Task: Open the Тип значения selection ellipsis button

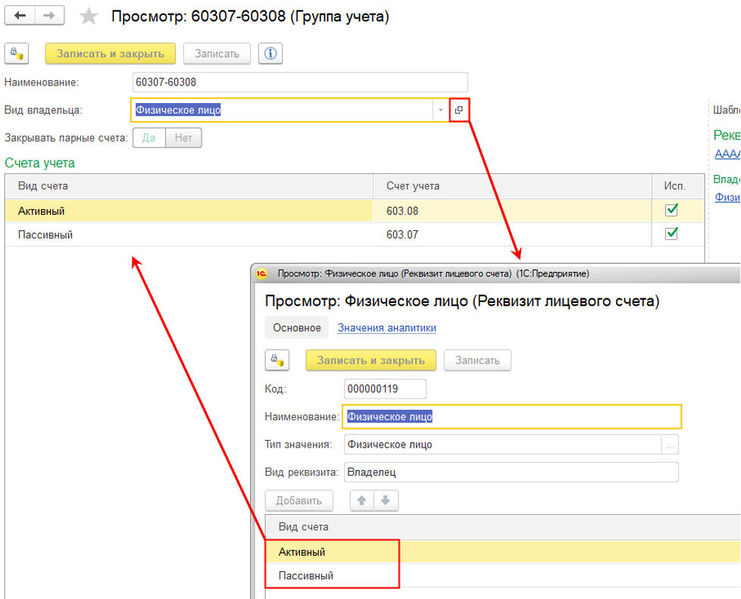Action: coord(670,444)
